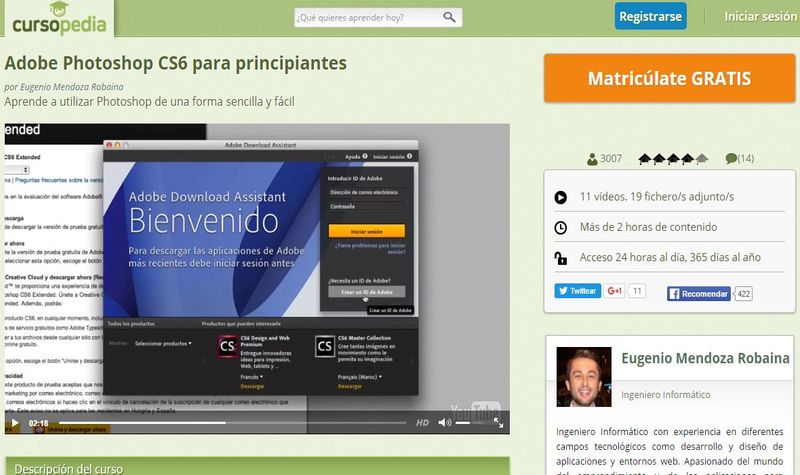Click '11 vídeos. 19 fichero/s adjunto/s' text
This screenshot has height=475, width=800.
(657, 197)
